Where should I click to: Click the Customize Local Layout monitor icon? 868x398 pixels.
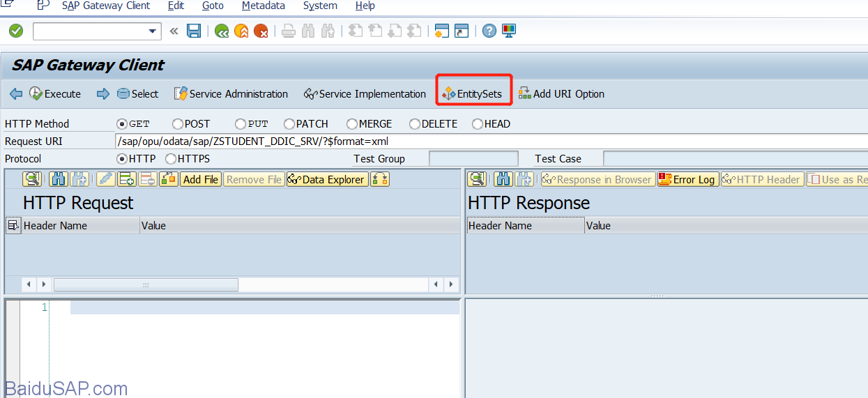[x=509, y=31]
